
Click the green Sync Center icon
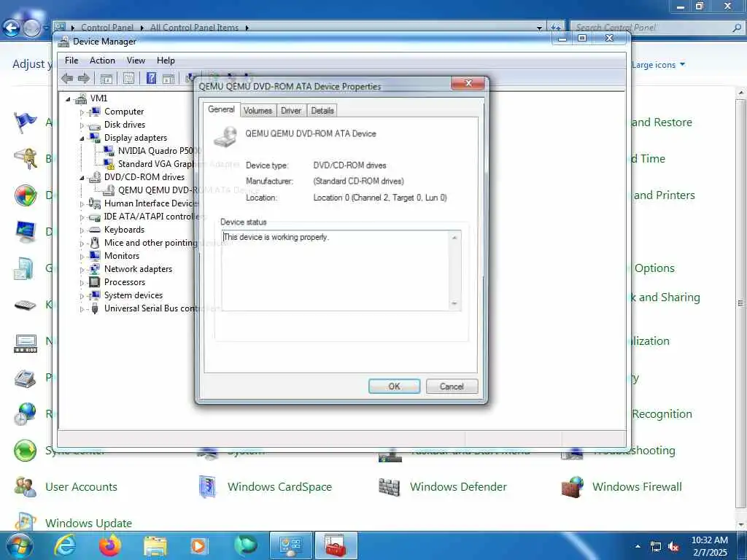pyautogui.click(x=26, y=451)
